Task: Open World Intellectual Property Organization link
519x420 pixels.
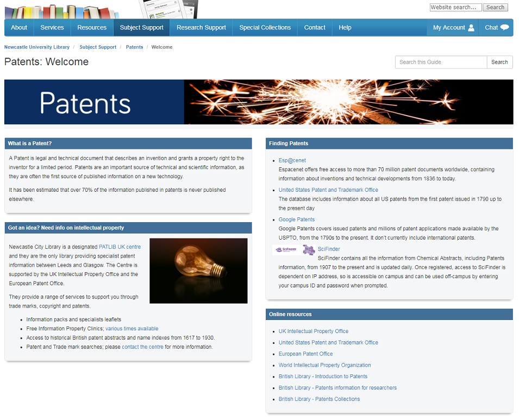Action: (x=324, y=365)
